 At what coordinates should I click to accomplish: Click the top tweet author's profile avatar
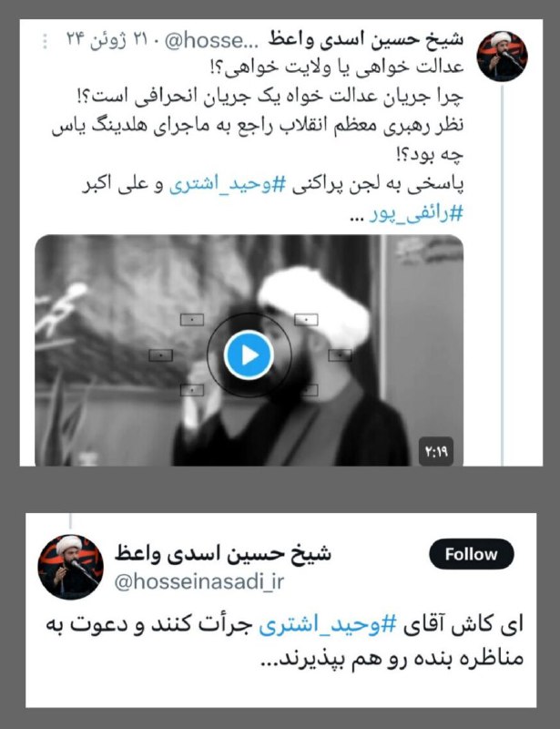[x=502, y=56]
